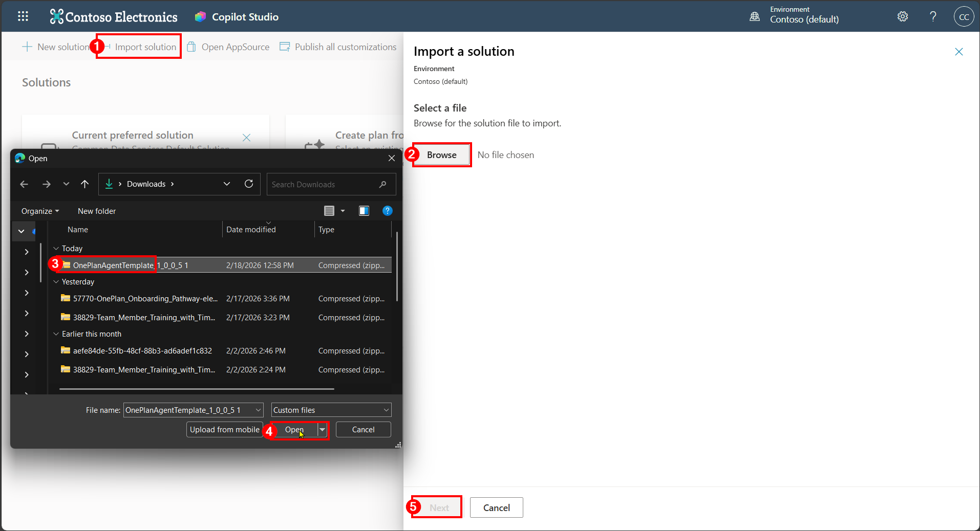Collapse the Yesterday group
The width and height of the screenshot is (980, 531).
[x=56, y=282]
